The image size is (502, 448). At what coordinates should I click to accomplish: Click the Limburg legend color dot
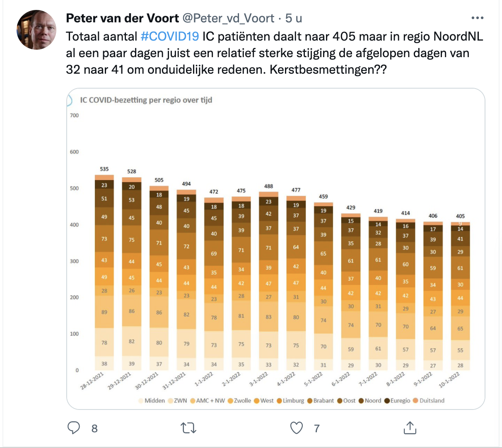(279, 401)
